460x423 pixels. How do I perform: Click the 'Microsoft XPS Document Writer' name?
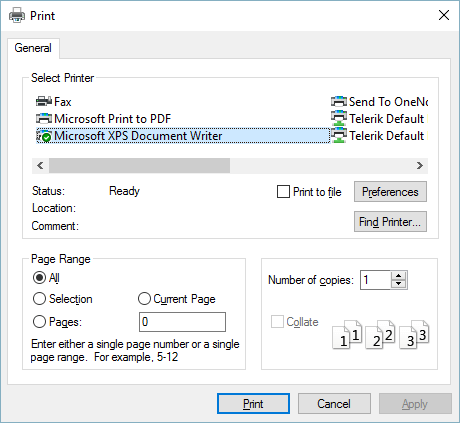point(138,136)
